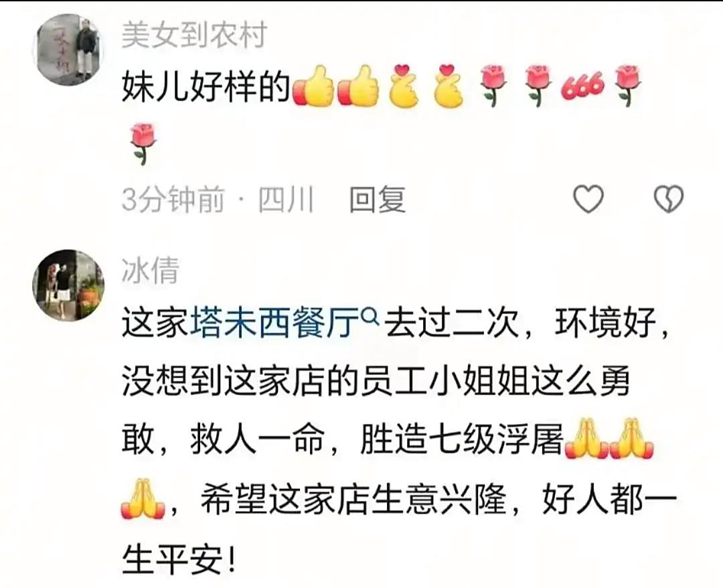Click the 3分钟前 timestamp

pyautogui.click(x=173, y=200)
